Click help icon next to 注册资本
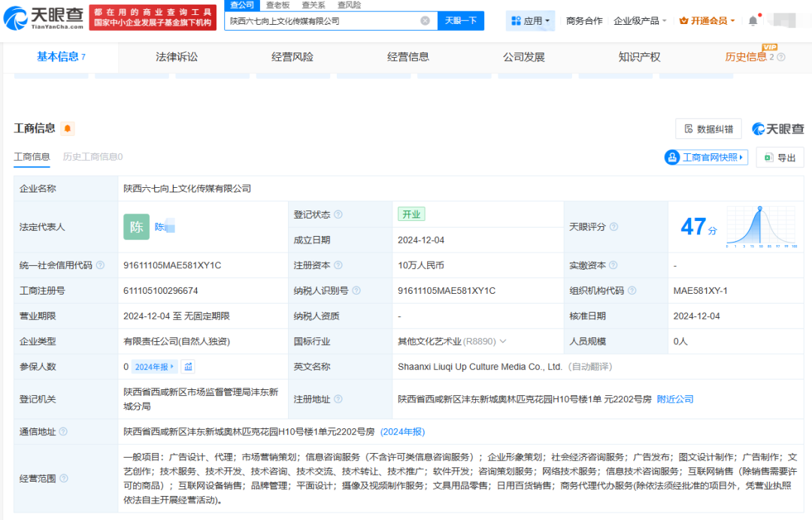 (338, 265)
